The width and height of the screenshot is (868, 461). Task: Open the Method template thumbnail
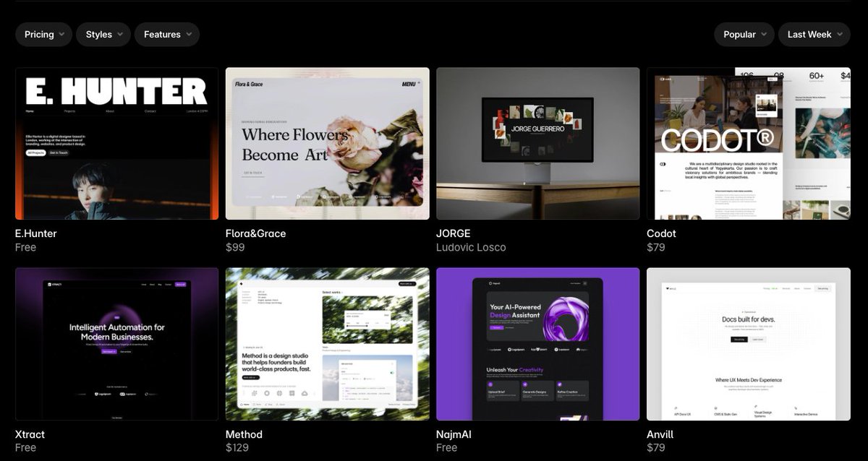(328, 344)
